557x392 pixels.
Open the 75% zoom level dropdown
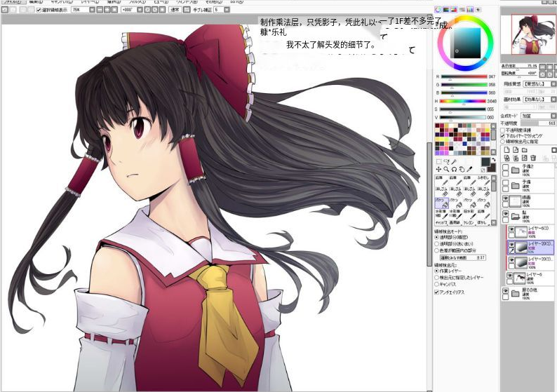(x=92, y=10)
